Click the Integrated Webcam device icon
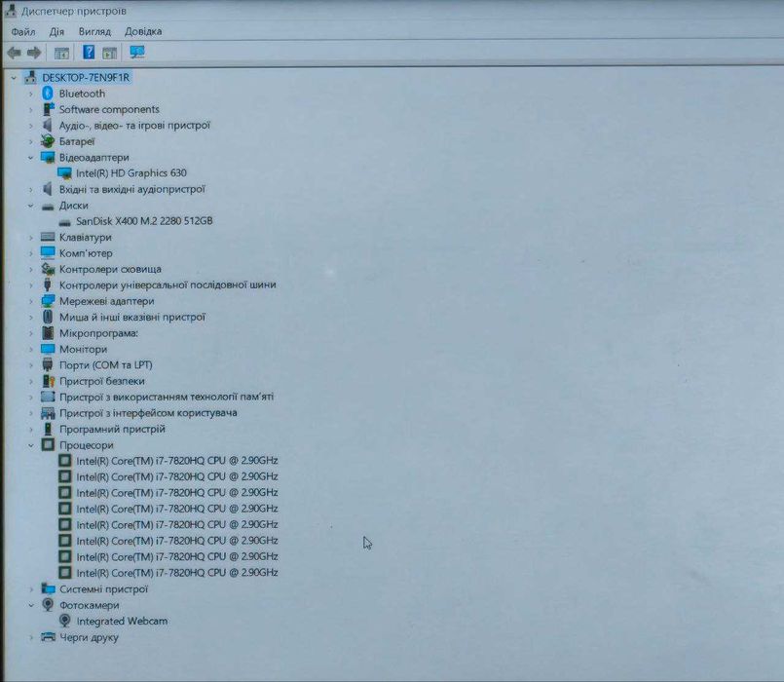 point(64,621)
